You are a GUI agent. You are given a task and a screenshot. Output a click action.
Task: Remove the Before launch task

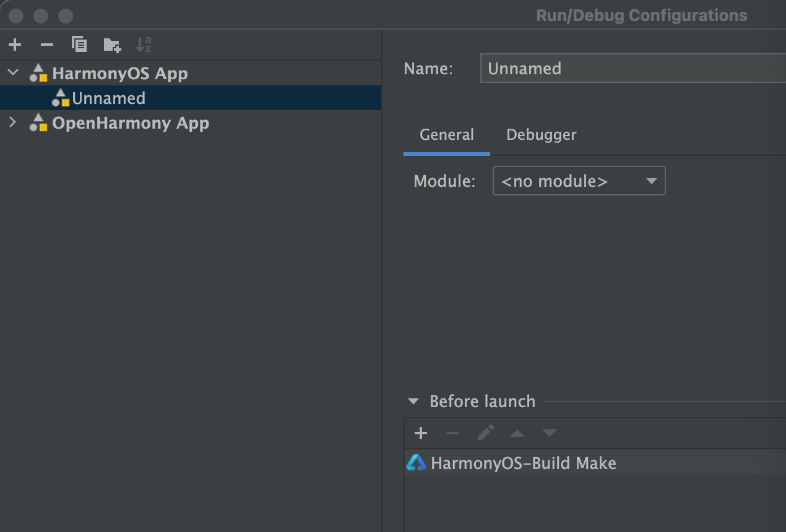pos(453,433)
